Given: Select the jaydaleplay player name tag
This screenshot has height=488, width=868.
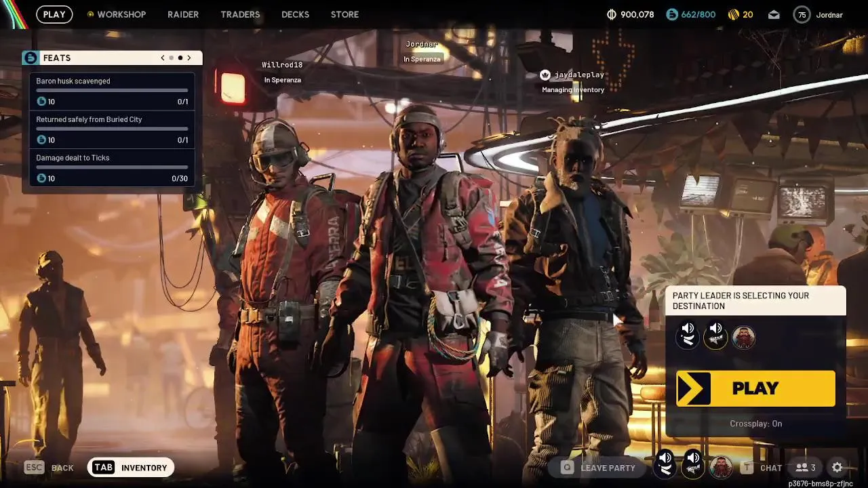Looking at the screenshot, I should (x=578, y=75).
